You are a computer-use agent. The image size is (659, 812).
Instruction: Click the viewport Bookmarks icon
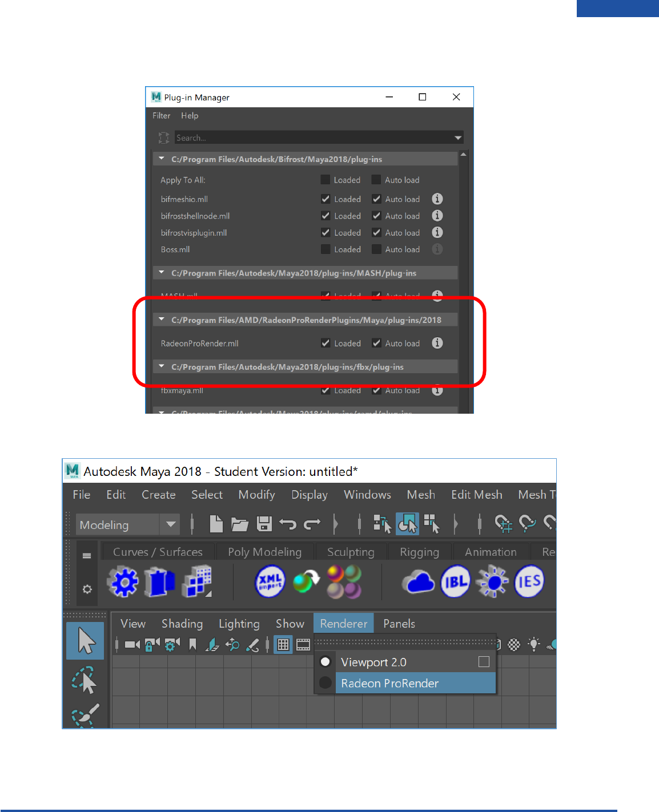[x=193, y=645]
